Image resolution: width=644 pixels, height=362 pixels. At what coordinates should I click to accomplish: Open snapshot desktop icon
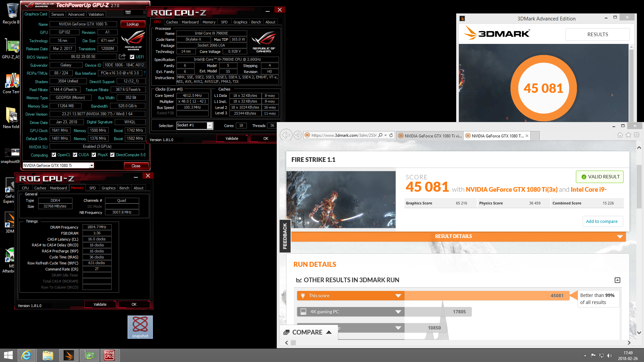click(140, 327)
